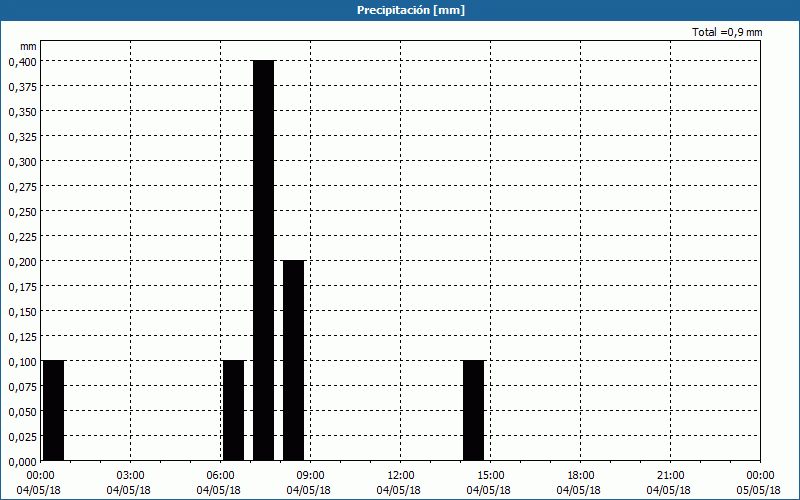
Task: Click the 0,325 y-axis label
Action: [x=22, y=137]
